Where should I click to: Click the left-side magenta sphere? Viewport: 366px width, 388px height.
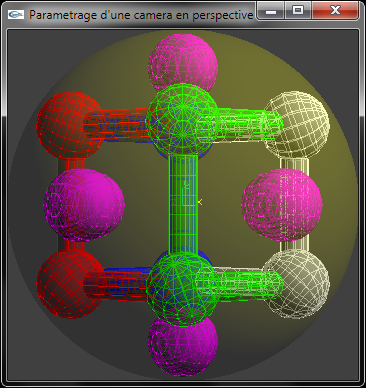tap(84, 204)
